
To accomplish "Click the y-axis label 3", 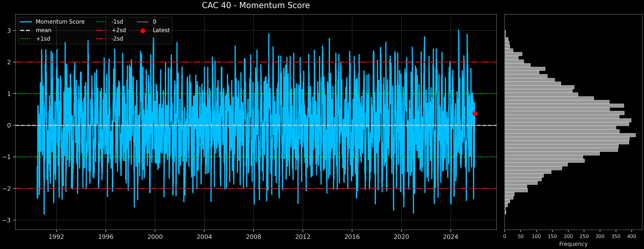I will click(9, 31).
